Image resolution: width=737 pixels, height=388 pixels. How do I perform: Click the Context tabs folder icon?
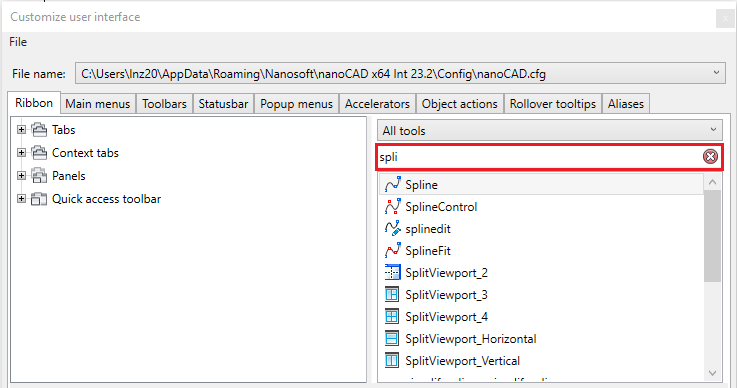pos(39,152)
